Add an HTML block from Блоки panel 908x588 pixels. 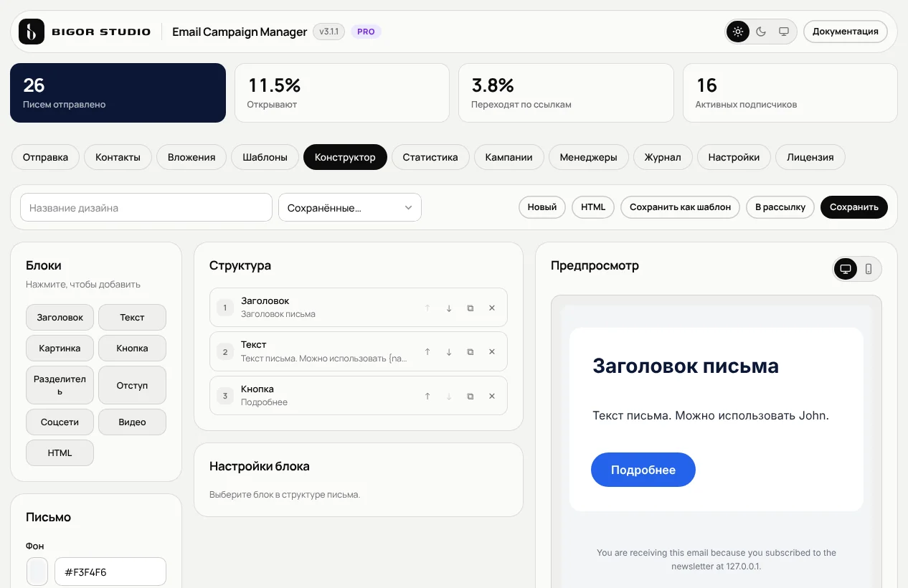click(x=60, y=452)
